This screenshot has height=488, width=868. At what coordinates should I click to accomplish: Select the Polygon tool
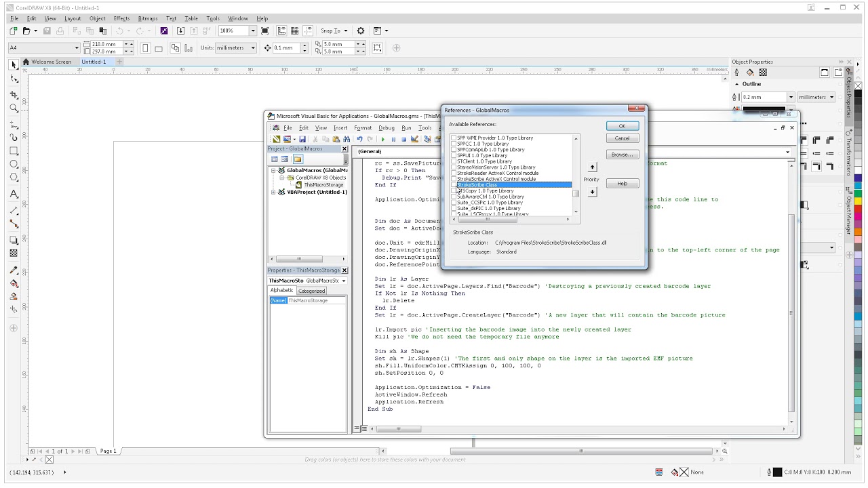point(14,178)
